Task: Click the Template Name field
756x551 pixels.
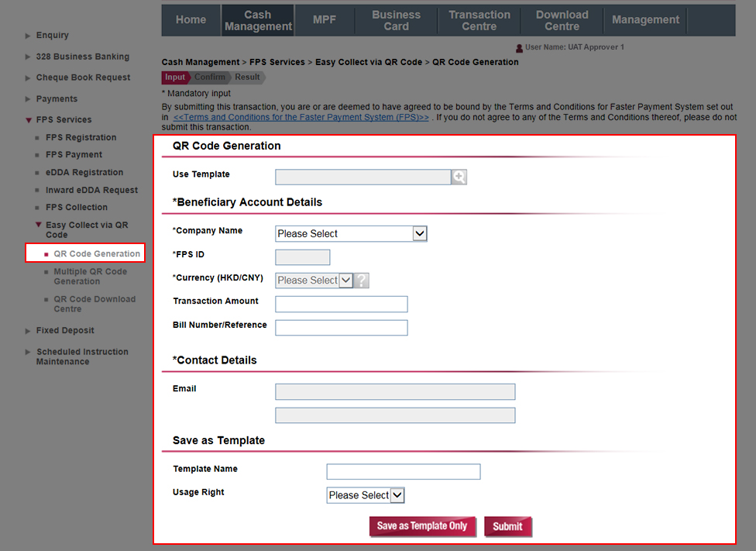Action: click(x=404, y=471)
